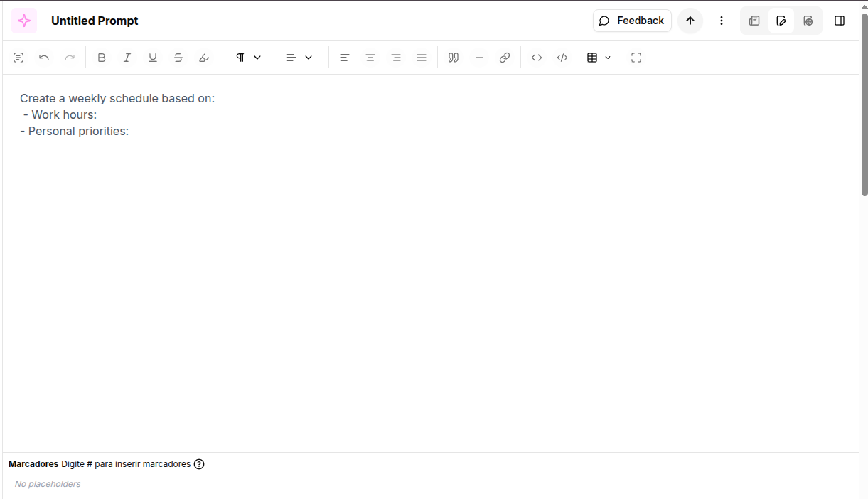868x499 pixels.
Task: Insert a blockquote using the quote icon
Action: (454, 58)
